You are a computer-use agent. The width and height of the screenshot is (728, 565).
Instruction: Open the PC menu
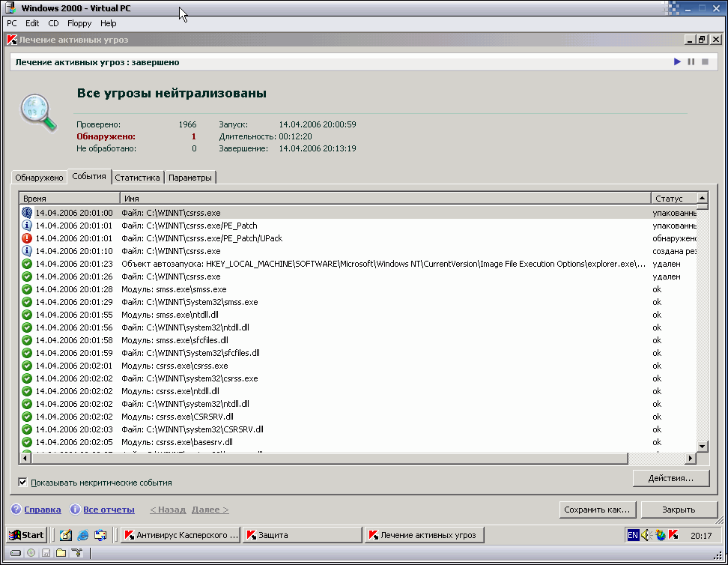tap(11, 23)
